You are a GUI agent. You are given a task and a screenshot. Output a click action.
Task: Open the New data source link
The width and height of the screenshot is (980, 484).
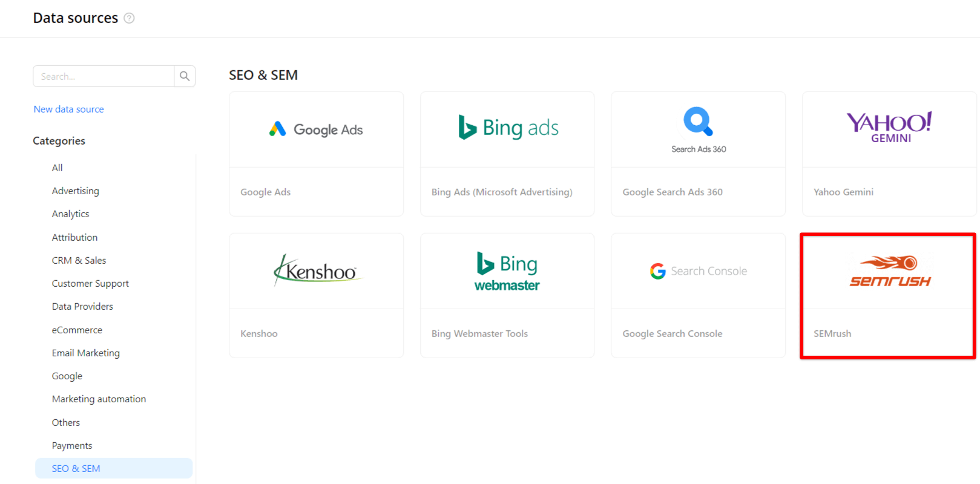point(68,109)
